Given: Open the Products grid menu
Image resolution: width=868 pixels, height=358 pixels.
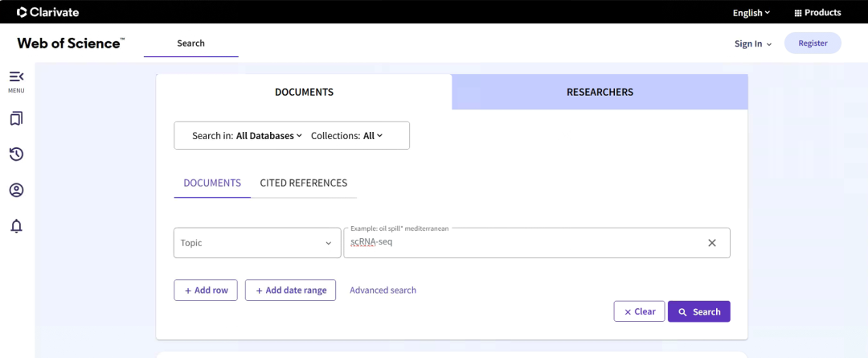Looking at the screenshot, I should [x=817, y=13].
